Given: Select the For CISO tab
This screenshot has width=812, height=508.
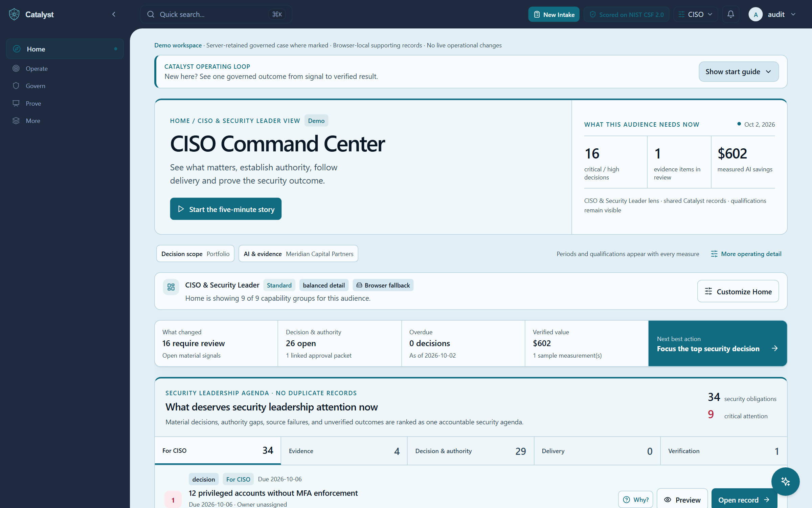Looking at the screenshot, I should tap(218, 450).
